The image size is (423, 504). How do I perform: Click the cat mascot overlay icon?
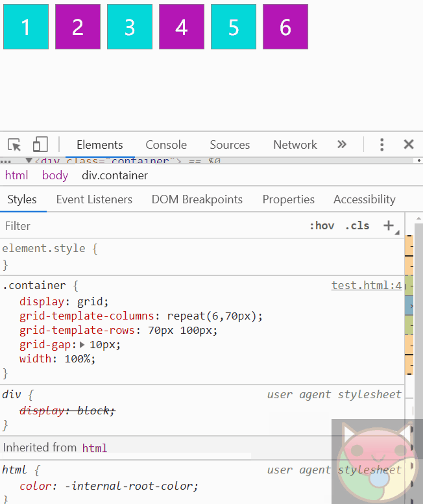377,461
